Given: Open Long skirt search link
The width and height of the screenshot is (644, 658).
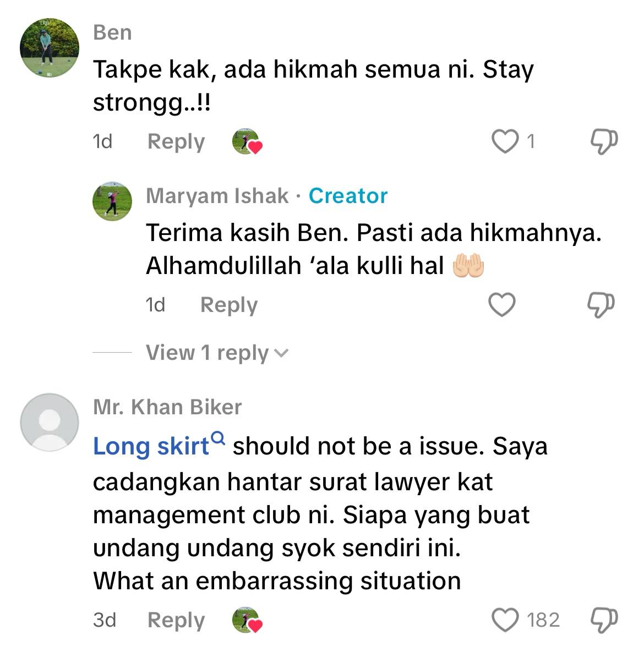Looking at the screenshot, I should click(x=151, y=446).
